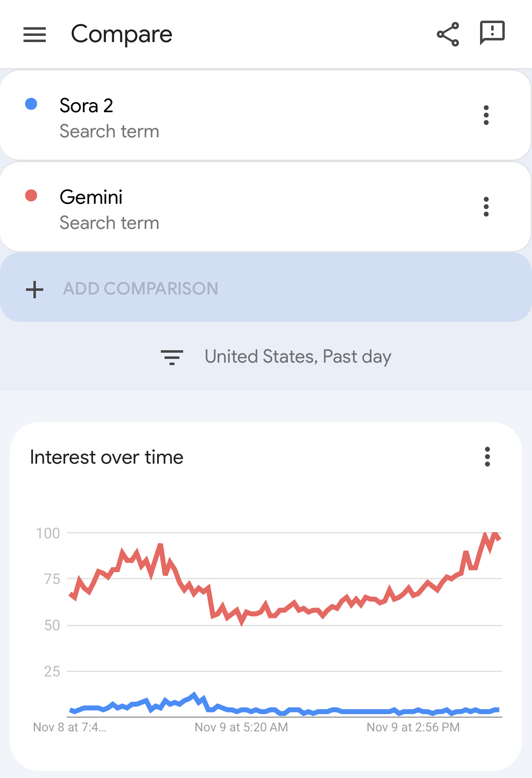The image size is (532, 778).
Task: Edit the Gemini search term
Action: click(x=91, y=198)
